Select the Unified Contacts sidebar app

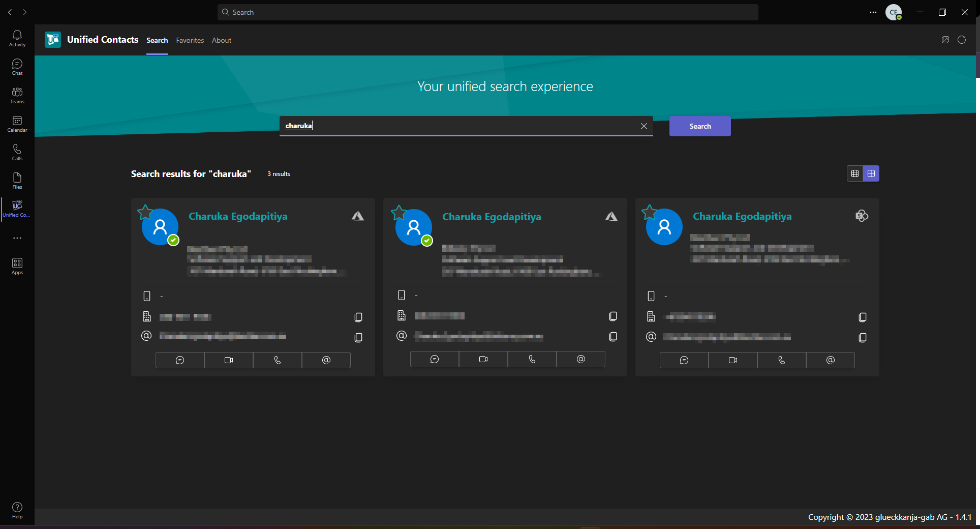[x=17, y=209]
